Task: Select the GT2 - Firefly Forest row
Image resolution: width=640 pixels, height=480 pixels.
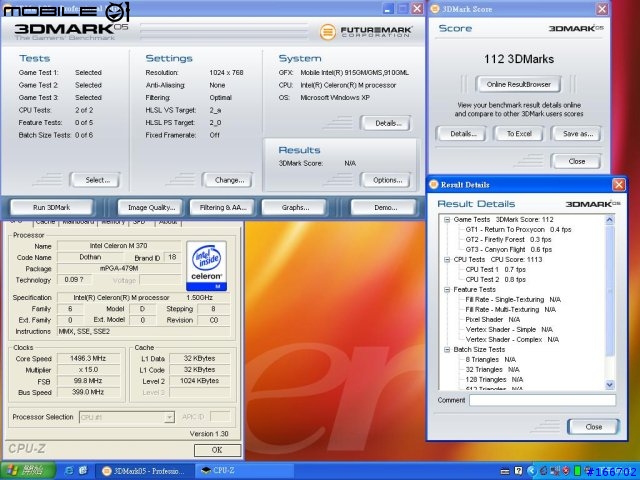Action: tap(508, 240)
